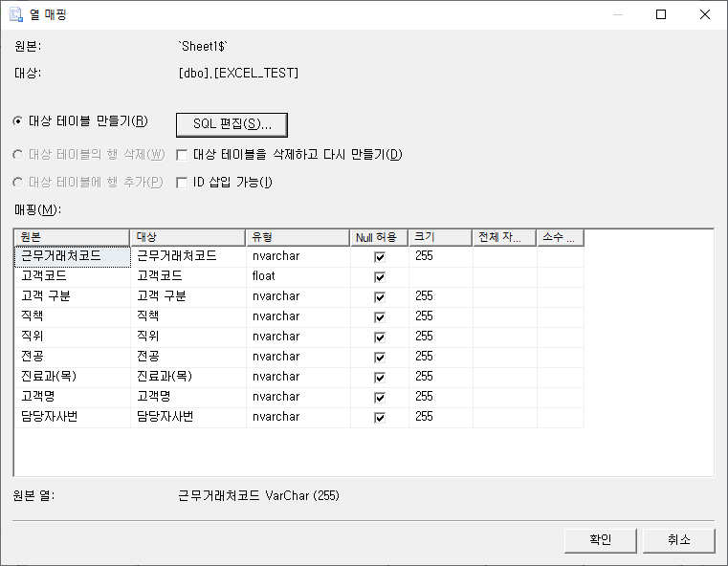Open SQL 편집 button
The image size is (728, 566).
point(232,124)
